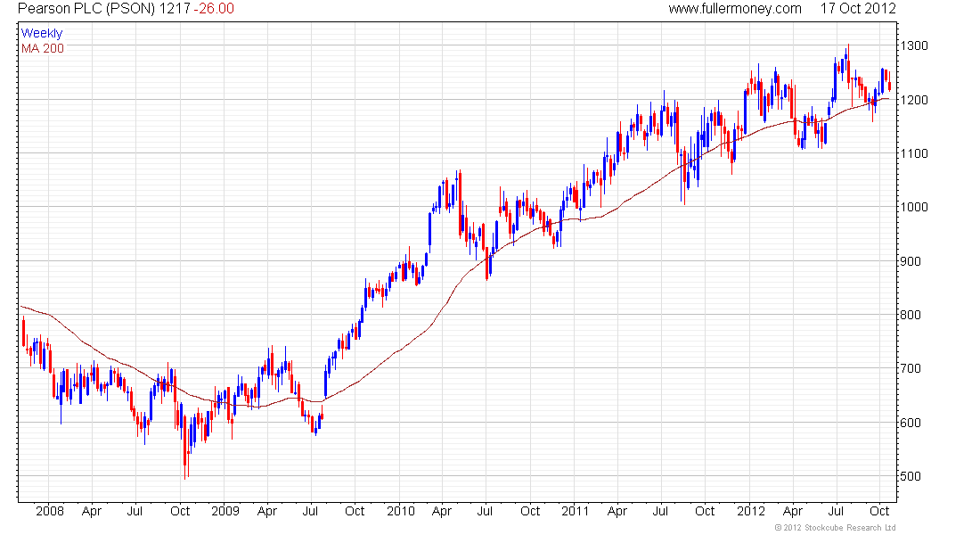Select the 'Weekly' legend label
Image resolution: width=980 pixels, height=535 pixels.
[42, 33]
